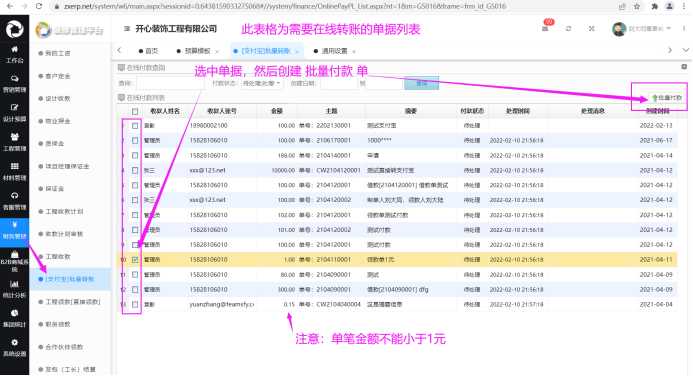Screen dimensions: 693x376
Task: Click the refresh icon in top header
Action: 568,28
